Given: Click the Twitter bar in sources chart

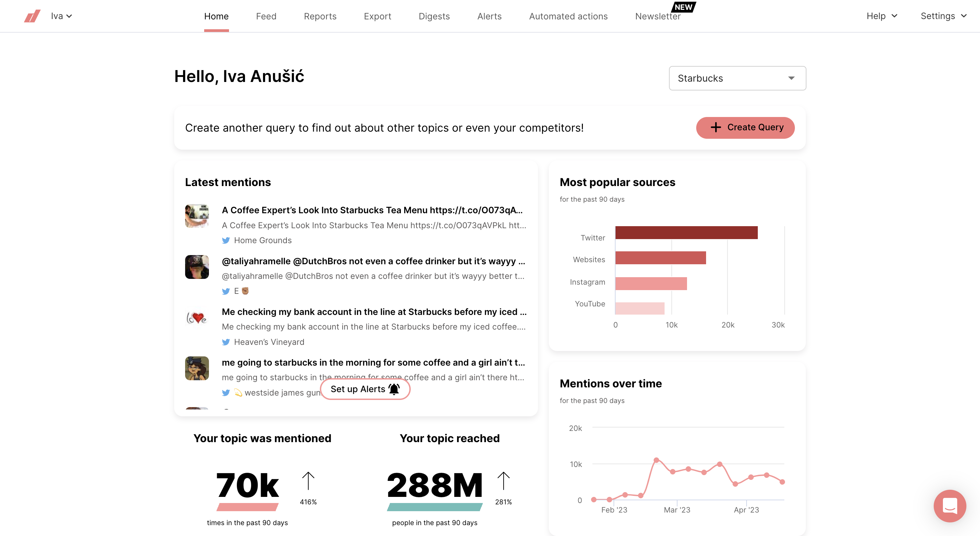Looking at the screenshot, I should [686, 233].
